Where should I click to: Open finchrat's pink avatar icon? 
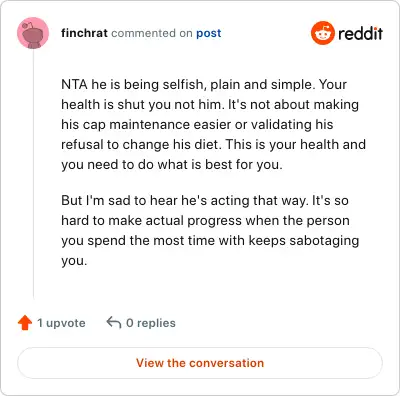[x=33, y=33]
